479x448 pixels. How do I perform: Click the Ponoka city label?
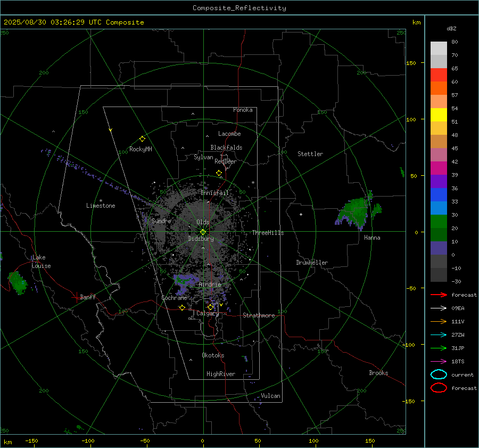point(243,110)
